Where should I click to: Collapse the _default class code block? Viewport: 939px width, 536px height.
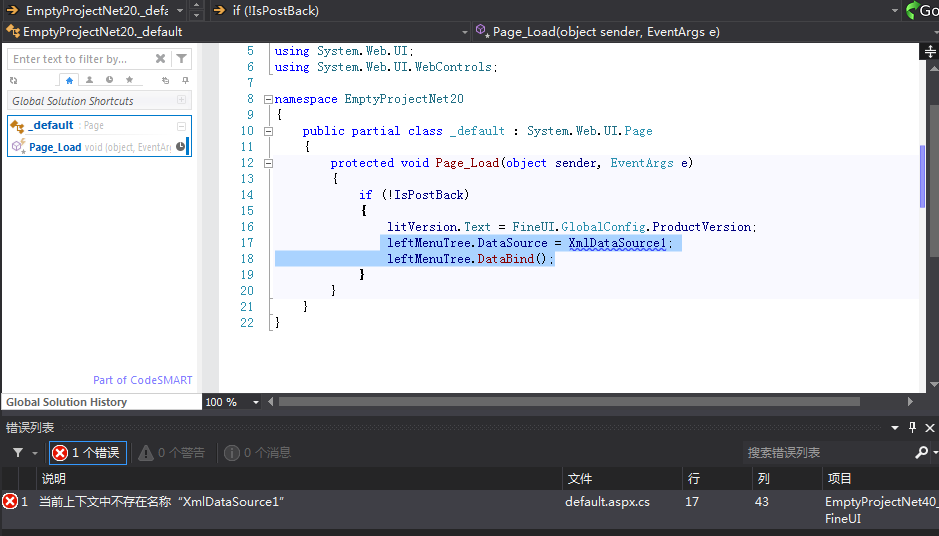coord(268,131)
